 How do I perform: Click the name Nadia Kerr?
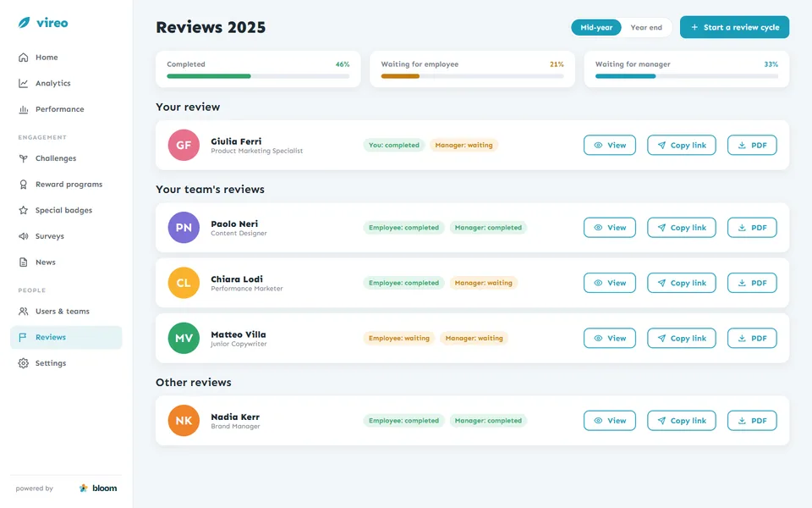235,417
